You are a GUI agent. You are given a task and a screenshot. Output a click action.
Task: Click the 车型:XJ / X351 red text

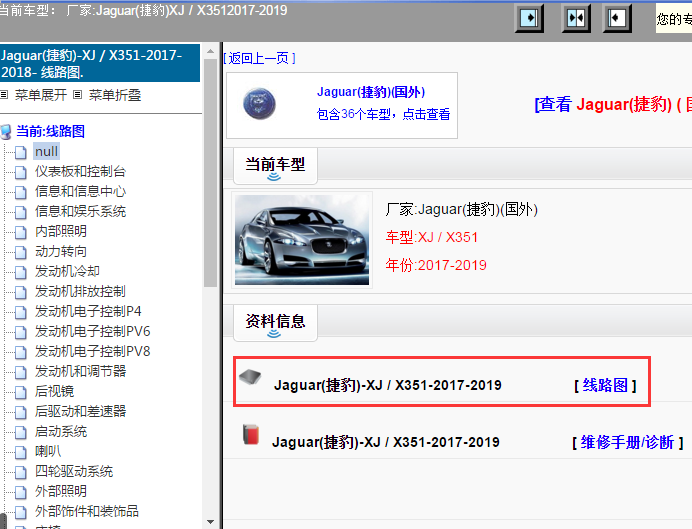(432, 237)
